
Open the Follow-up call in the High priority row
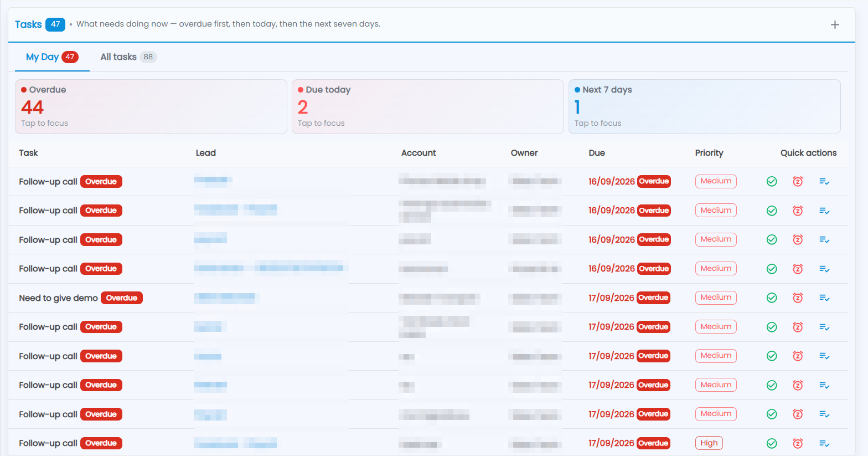48,443
